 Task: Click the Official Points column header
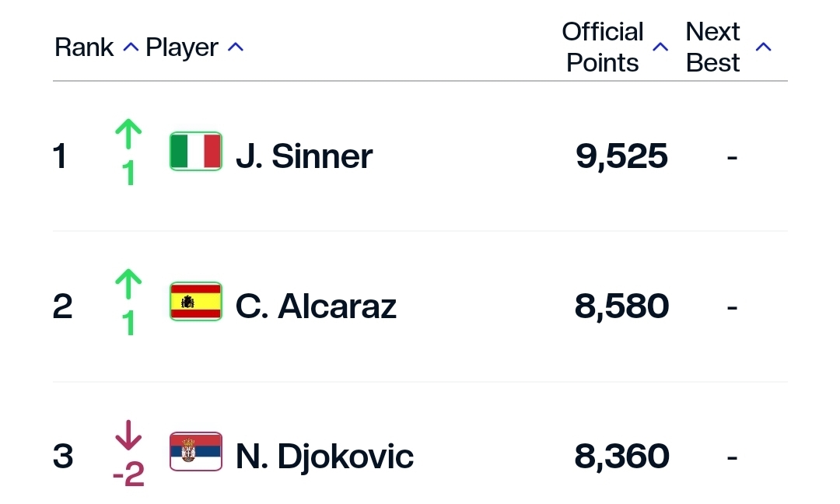603,47
